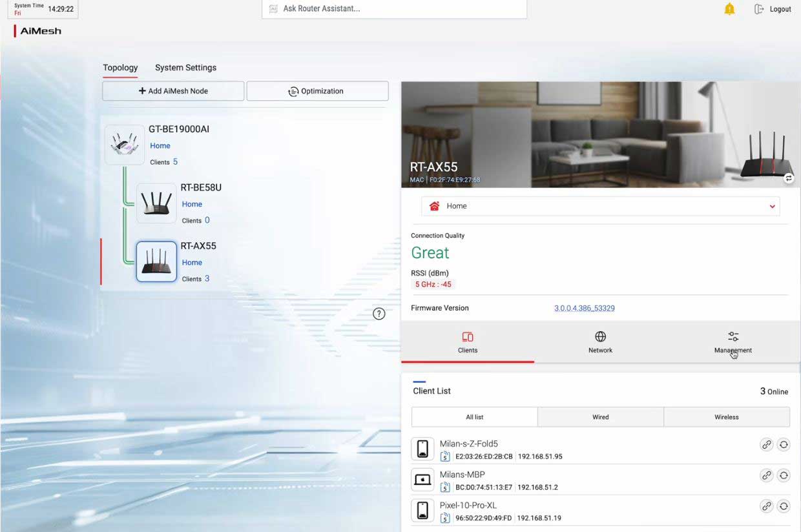Screen dimensions: 801x532
Task: Click link icon for Pixel-10-Pro-XL
Action: 766,506
